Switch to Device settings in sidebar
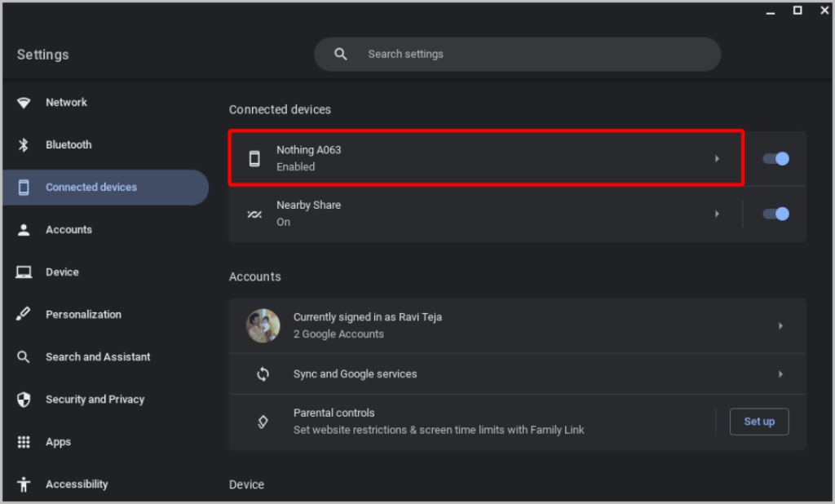This screenshot has width=835, height=504. click(105, 272)
